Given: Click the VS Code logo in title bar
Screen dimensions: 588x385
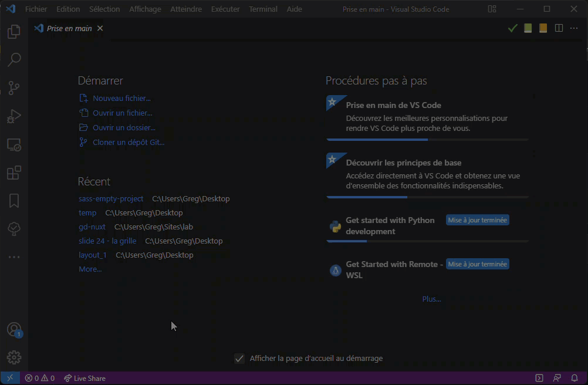Looking at the screenshot, I should pyautogui.click(x=11, y=9).
